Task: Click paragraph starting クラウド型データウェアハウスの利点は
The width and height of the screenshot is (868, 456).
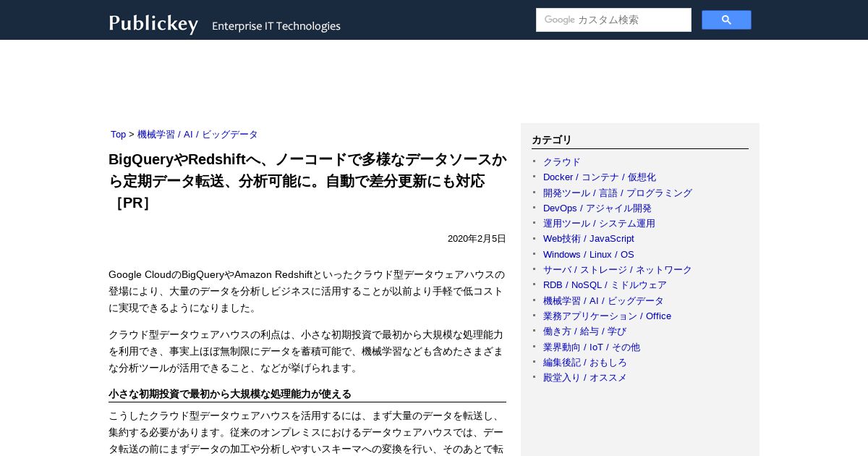Action: point(307,351)
